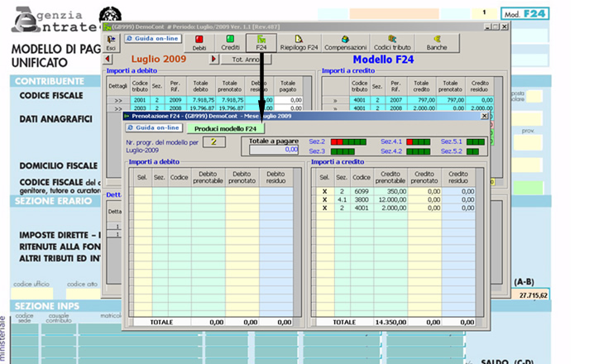Expand details for tributo 2001 row
The image size is (594, 364).
point(117,100)
